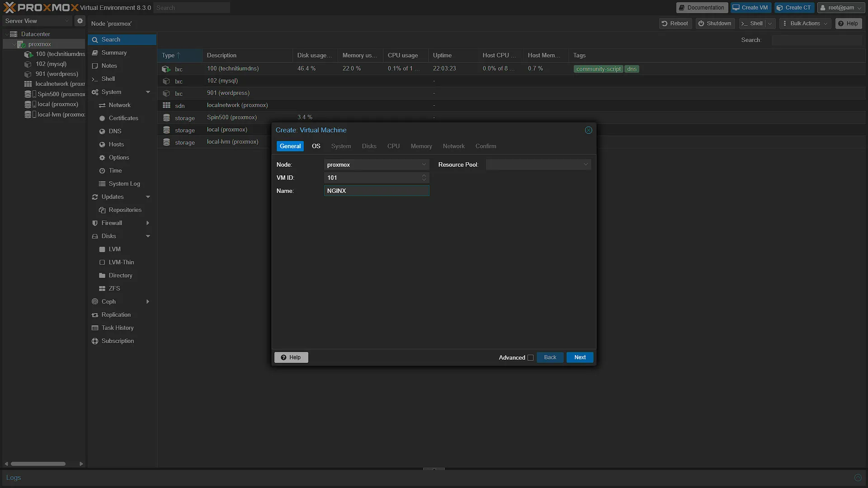Viewport: 868px width, 488px height.
Task: Open the Repositories menu item
Action: [x=125, y=210]
